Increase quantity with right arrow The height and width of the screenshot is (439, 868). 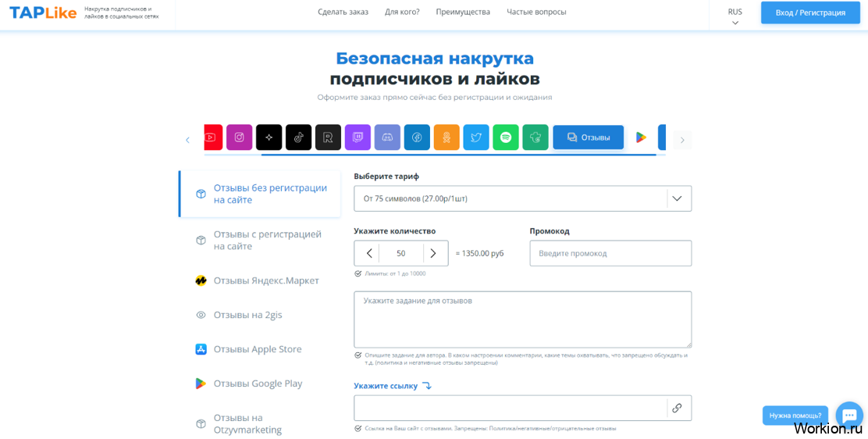tap(433, 253)
